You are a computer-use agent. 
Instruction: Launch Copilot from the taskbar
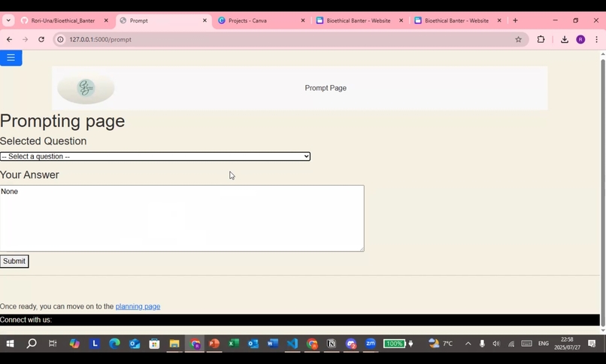[x=74, y=344]
